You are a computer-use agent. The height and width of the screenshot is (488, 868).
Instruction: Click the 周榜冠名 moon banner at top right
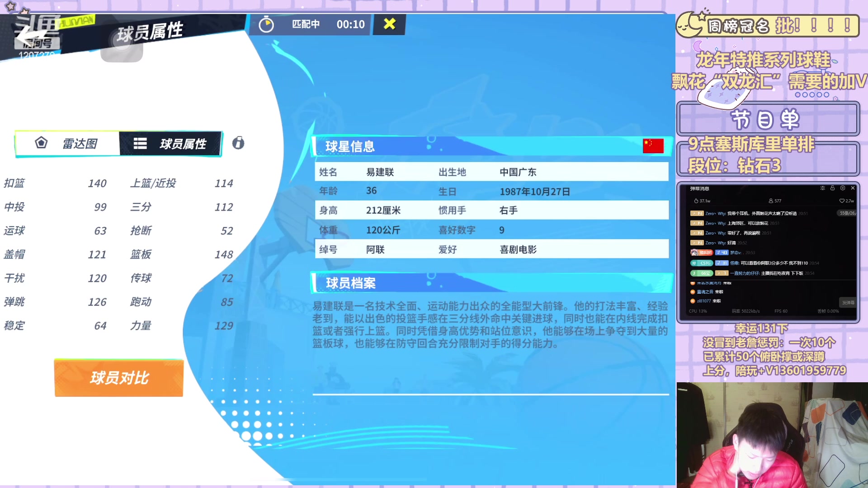coord(768,25)
